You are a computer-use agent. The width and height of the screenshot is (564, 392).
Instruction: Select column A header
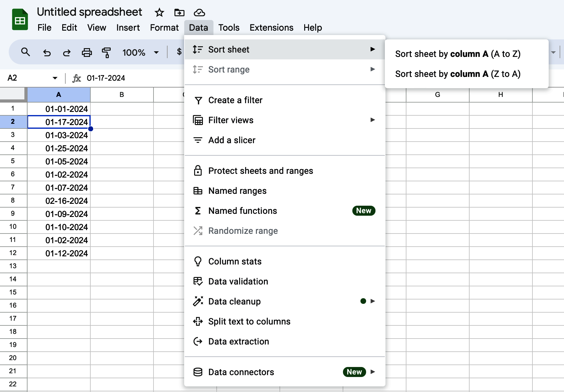click(59, 95)
